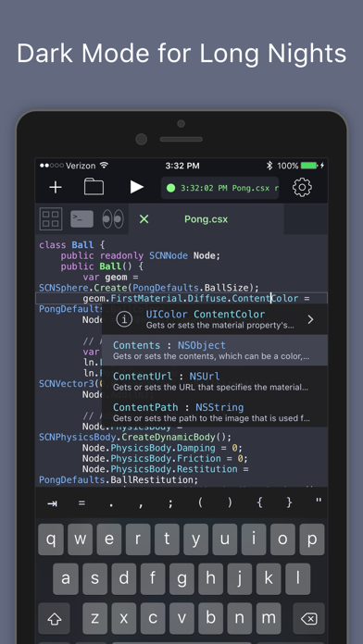Open the terminal console icon
Viewport: 363px width, 644px height.
(x=81, y=219)
